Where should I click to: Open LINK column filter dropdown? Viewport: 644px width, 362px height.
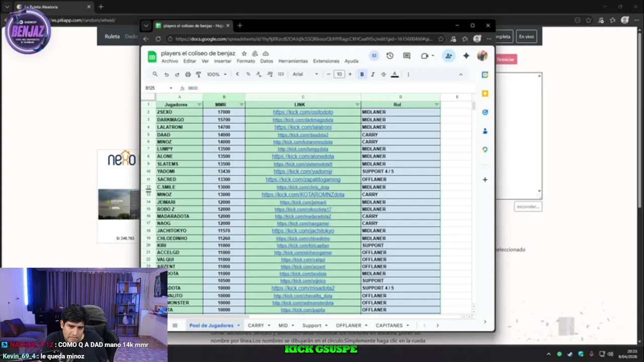357,105
